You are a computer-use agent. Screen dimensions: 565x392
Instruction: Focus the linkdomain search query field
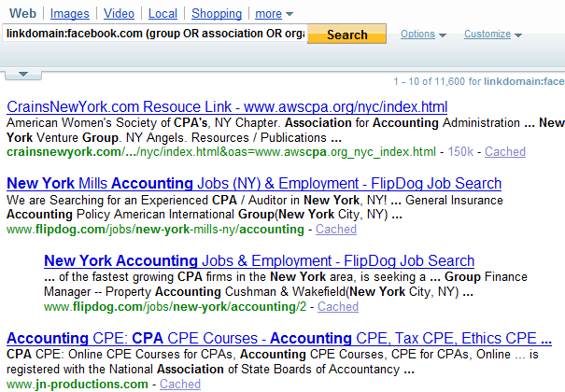coord(155,33)
